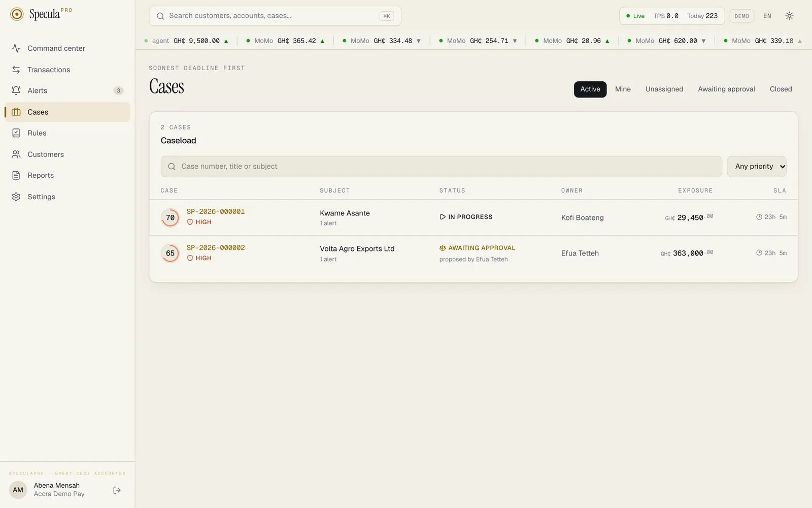The height and width of the screenshot is (508, 812).
Task: Click the Live TPS status pill
Action: point(672,16)
